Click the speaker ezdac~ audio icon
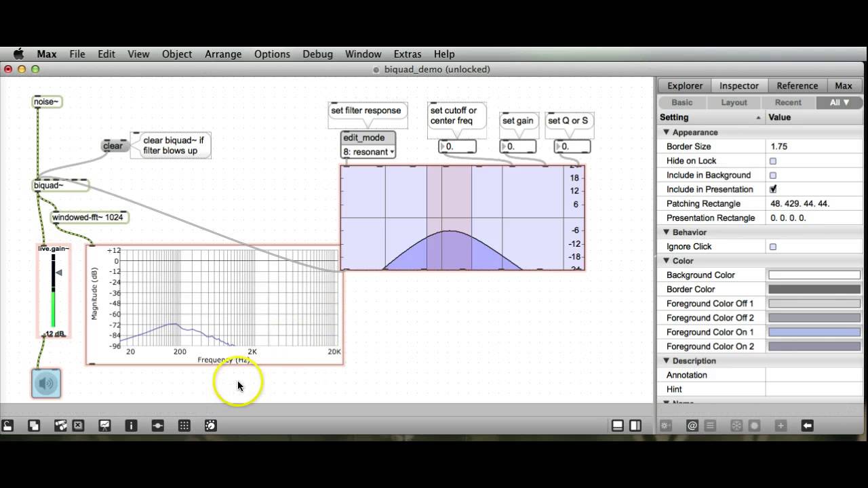The image size is (868, 488). tap(46, 384)
